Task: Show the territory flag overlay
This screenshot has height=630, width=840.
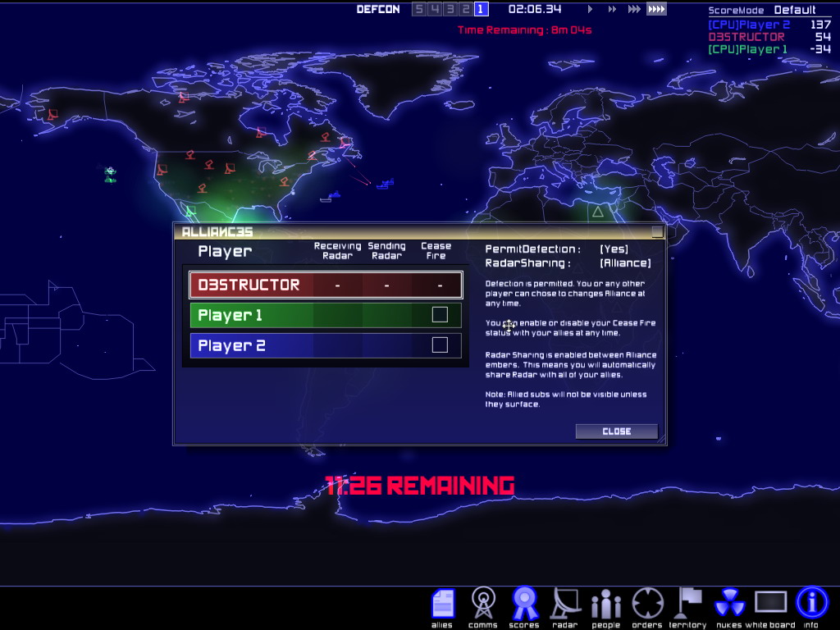Action: tap(688, 604)
